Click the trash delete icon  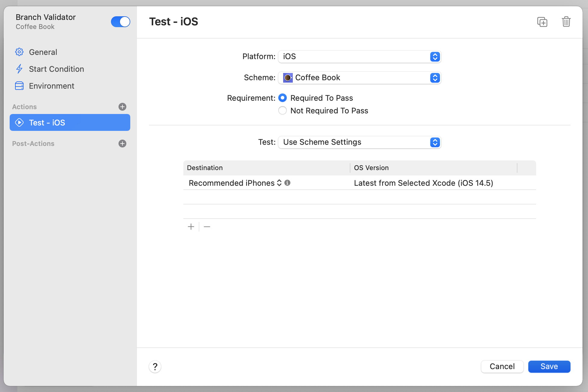pyautogui.click(x=566, y=22)
